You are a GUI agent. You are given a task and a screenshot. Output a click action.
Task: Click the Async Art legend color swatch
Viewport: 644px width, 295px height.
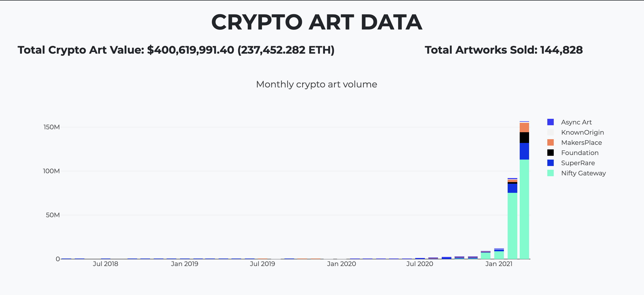pos(551,122)
